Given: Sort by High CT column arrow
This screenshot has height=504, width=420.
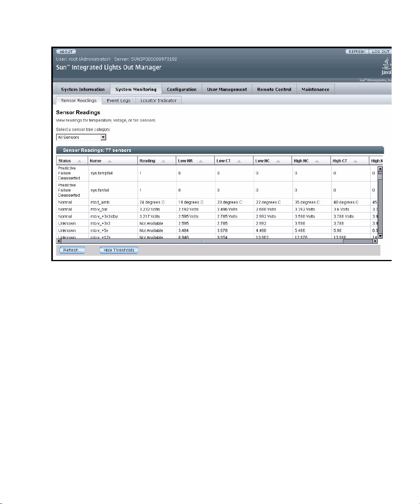Looking at the screenshot, I should [356, 161].
